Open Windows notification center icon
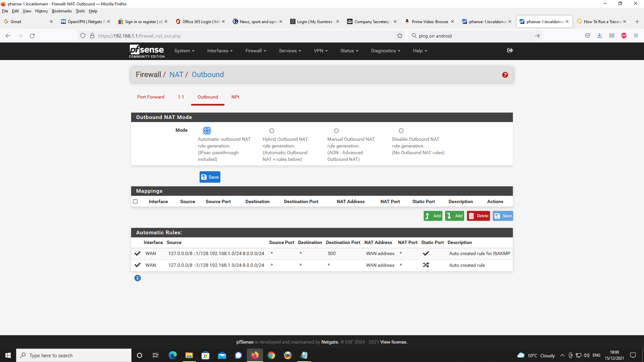 click(x=633, y=355)
